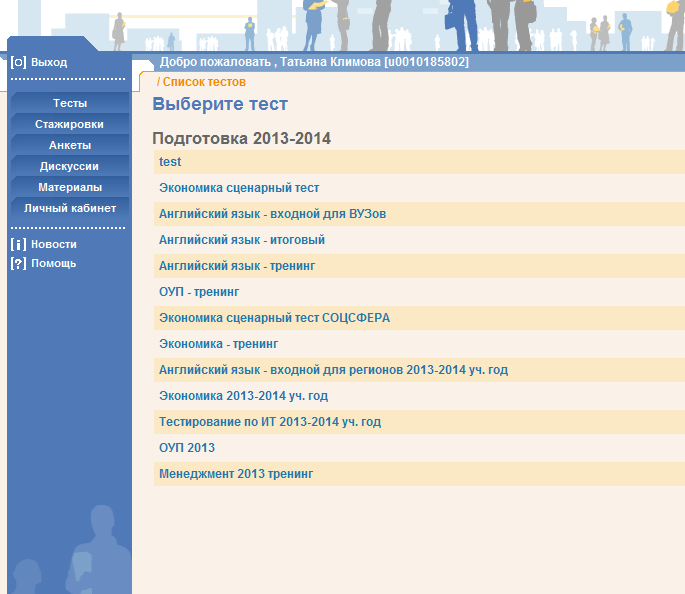Open the Новости news link
685x594 pixels.
tap(54, 244)
